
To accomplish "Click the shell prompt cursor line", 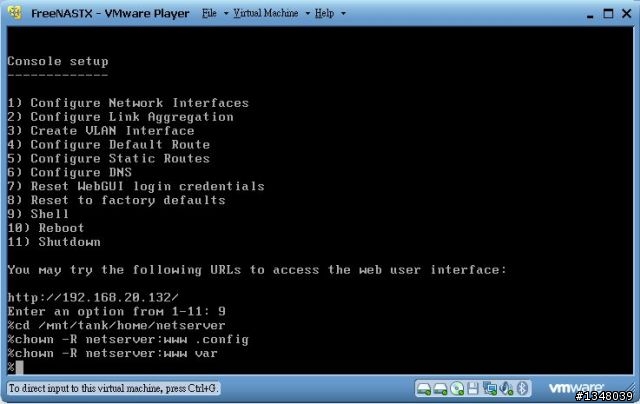I will pos(16,367).
